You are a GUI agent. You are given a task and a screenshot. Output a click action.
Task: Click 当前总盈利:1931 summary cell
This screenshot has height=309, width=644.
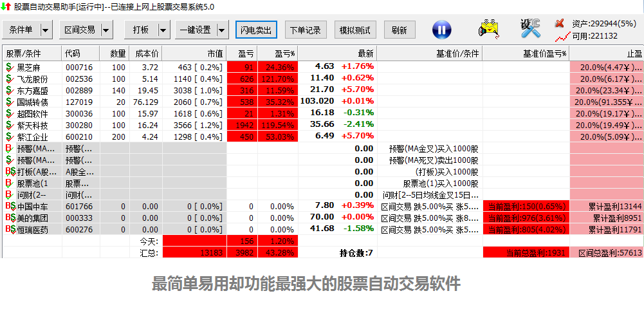click(x=526, y=252)
